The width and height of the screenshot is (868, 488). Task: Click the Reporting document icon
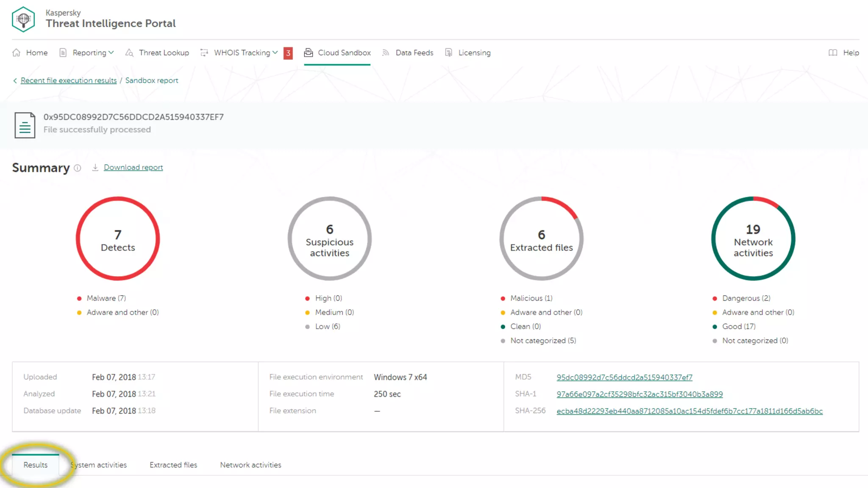[x=63, y=53]
